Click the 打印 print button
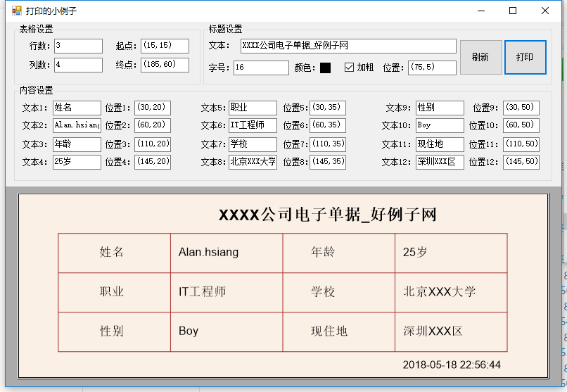The image size is (567, 392). [525, 57]
